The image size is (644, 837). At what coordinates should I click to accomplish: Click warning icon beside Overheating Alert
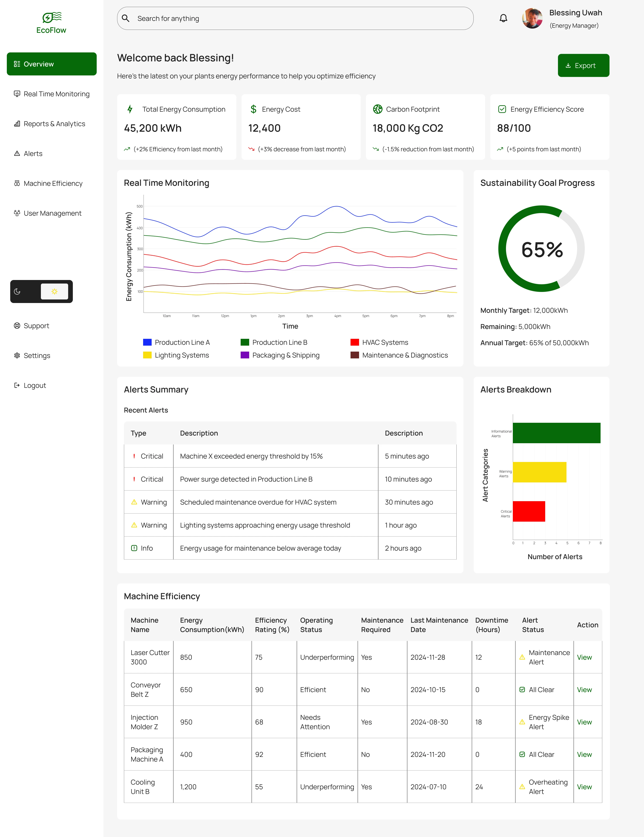pos(522,787)
